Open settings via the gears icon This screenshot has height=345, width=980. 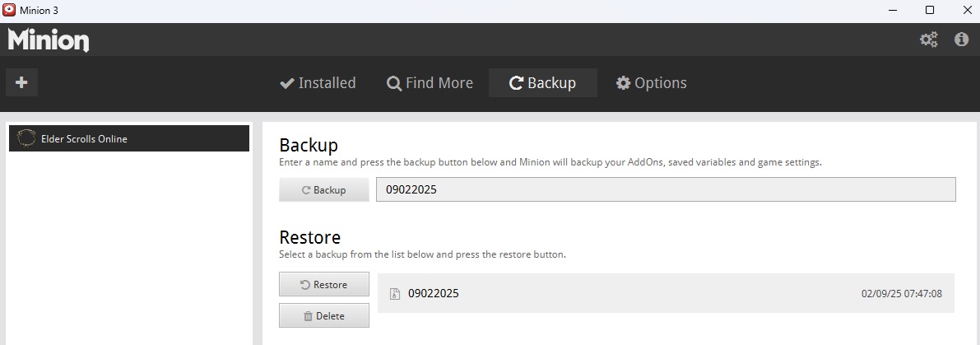[929, 40]
